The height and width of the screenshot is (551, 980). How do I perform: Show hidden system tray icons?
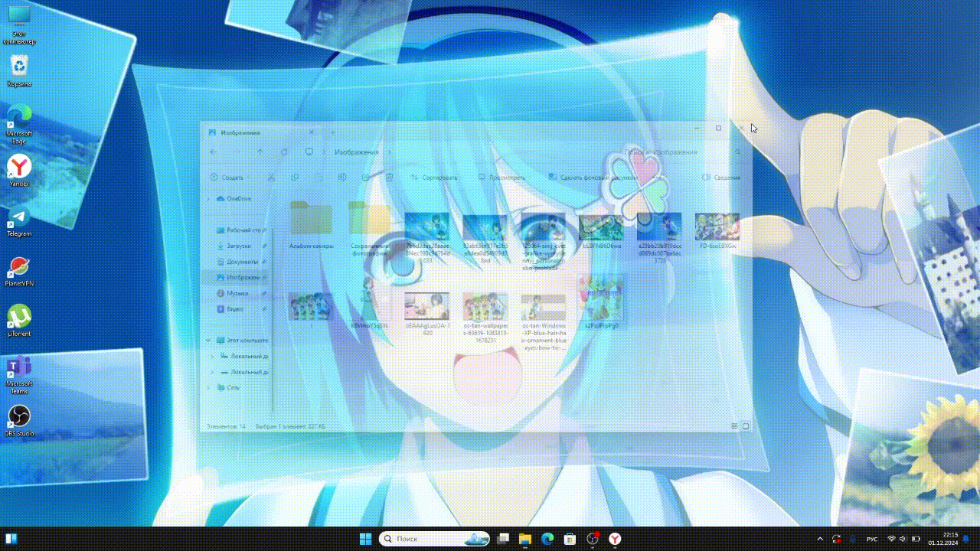820,539
